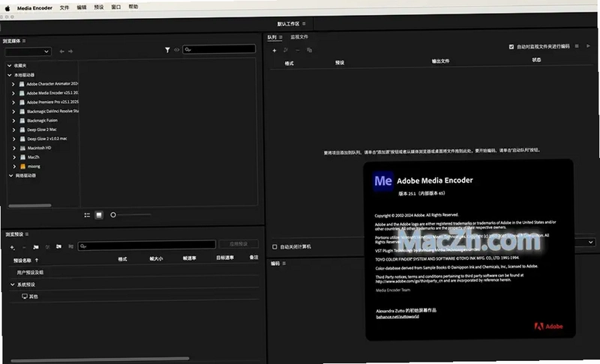Open the media browser location dropdown
Screen dimensions: 600x364
(x=28, y=51)
